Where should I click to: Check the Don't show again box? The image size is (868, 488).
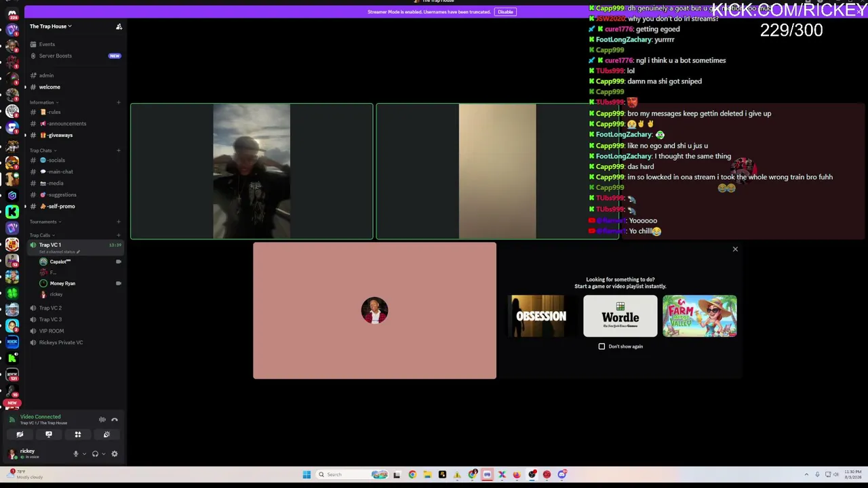pyautogui.click(x=601, y=346)
